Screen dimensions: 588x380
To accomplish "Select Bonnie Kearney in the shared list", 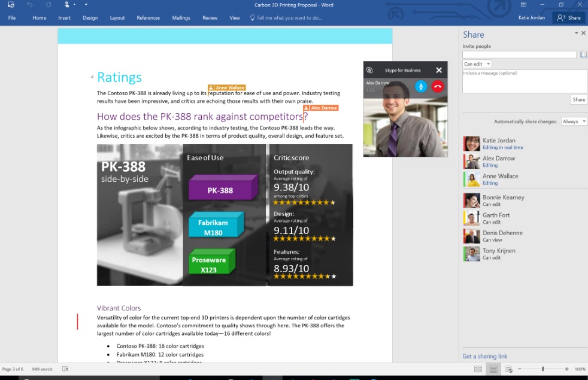I will click(x=525, y=200).
